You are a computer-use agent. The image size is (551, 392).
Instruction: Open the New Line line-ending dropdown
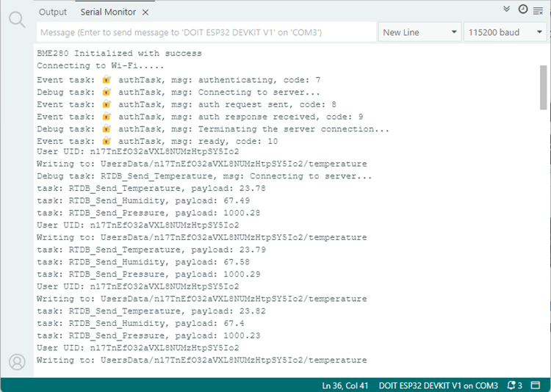click(x=419, y=32)
